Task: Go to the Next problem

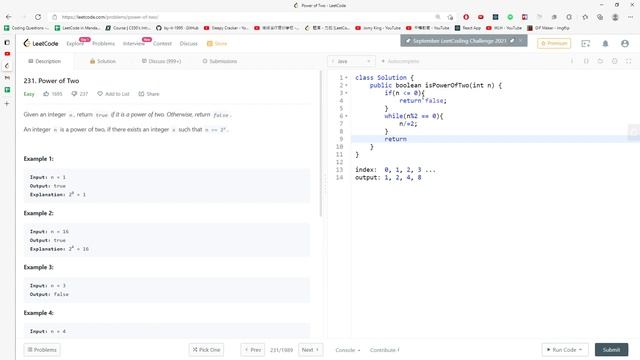Action: tap(310, 350)
